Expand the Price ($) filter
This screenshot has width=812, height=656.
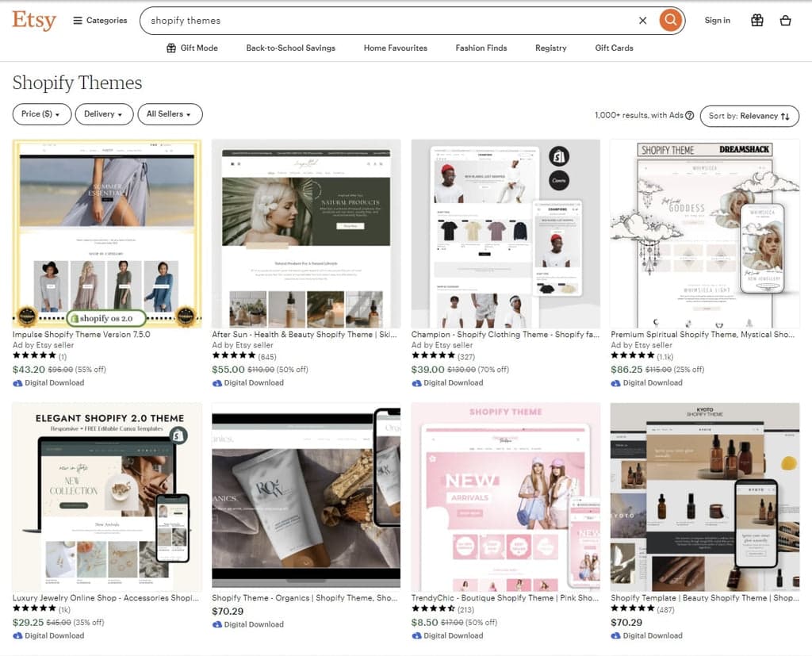pyautogui.click(x=41, y=114)
